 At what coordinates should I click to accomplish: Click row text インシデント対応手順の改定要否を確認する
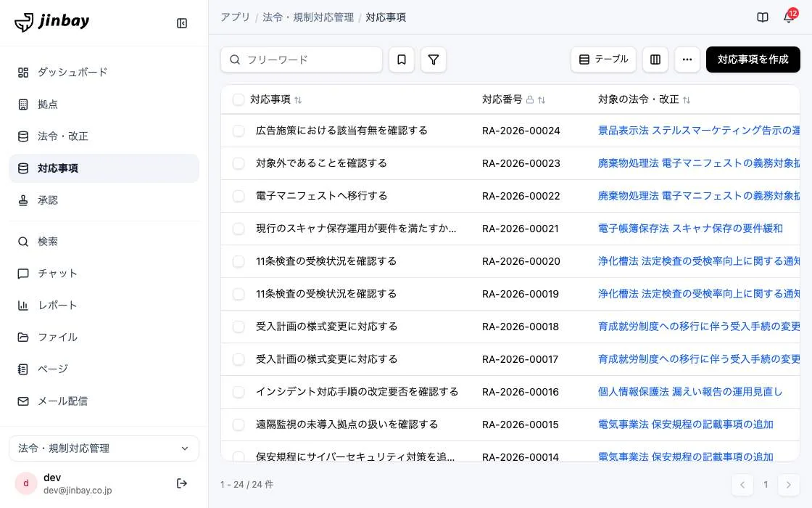pyautogui.click(x=357, y=392)
